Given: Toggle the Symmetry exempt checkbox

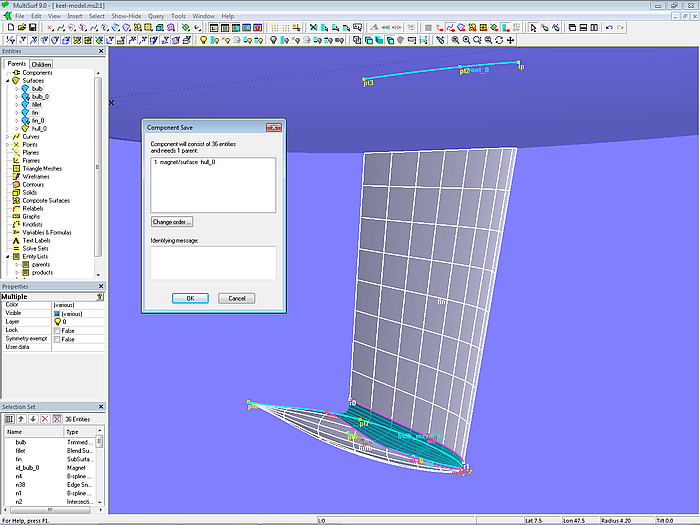Looking at the screenshot, I should tap(57, 339).
